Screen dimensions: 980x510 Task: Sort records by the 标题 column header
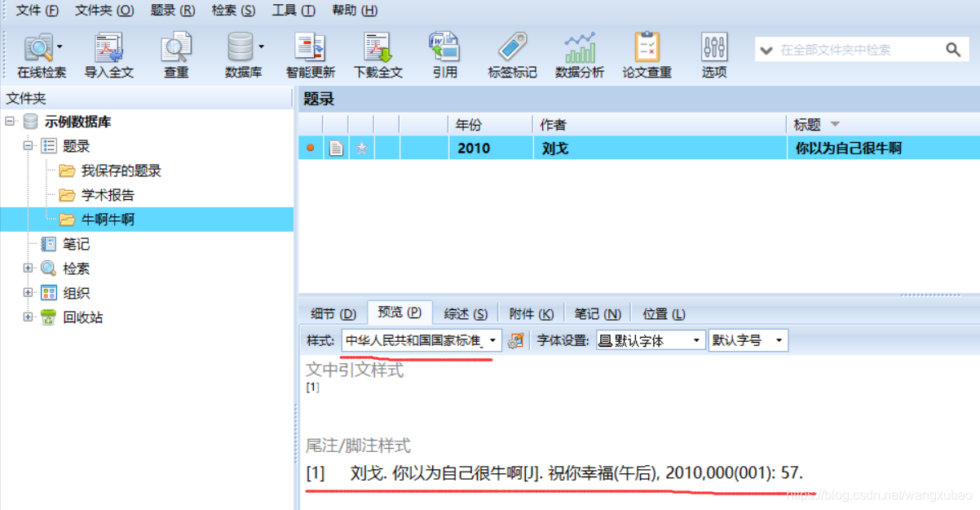point(884,125)
